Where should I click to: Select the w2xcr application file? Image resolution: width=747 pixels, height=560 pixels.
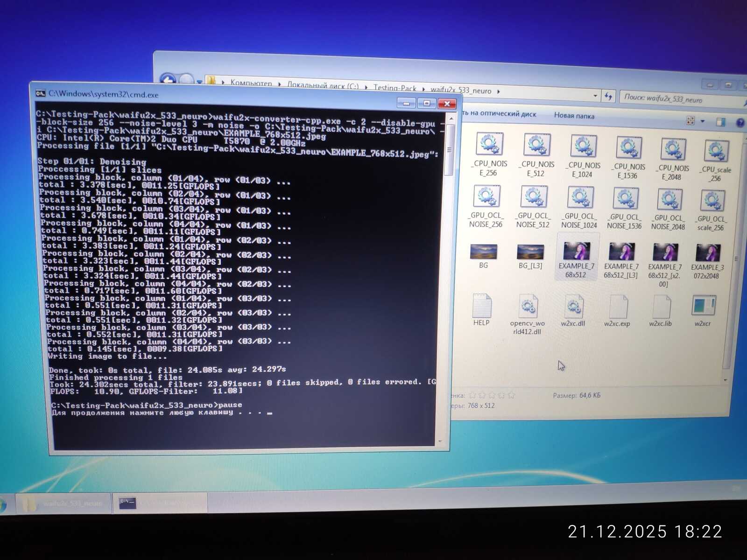tap(704, 312)
